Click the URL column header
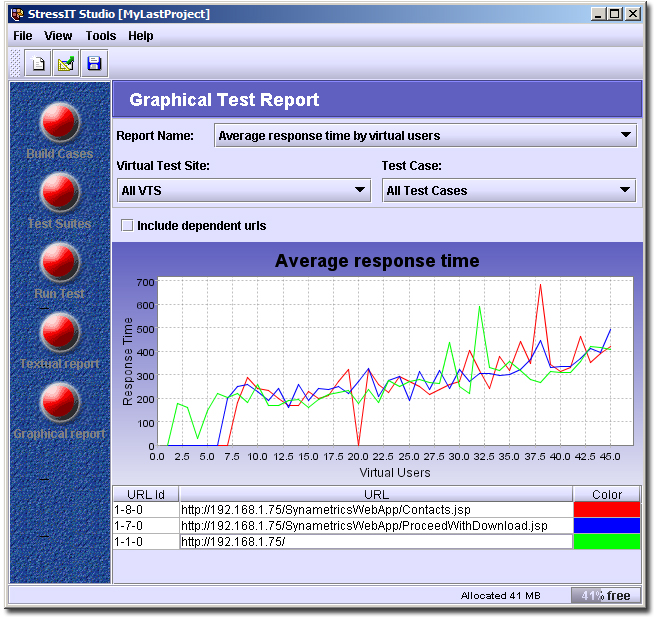656x620 pixels. coord(376,494)
